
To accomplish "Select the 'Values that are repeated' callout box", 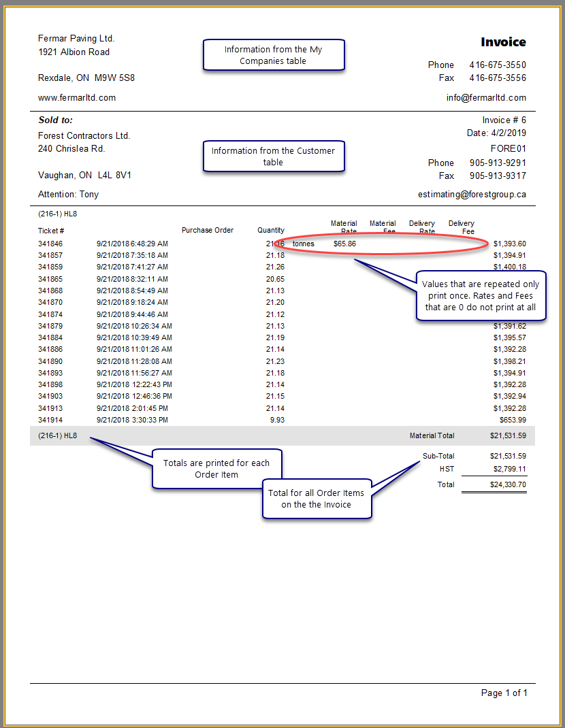I will click(481, 296).
